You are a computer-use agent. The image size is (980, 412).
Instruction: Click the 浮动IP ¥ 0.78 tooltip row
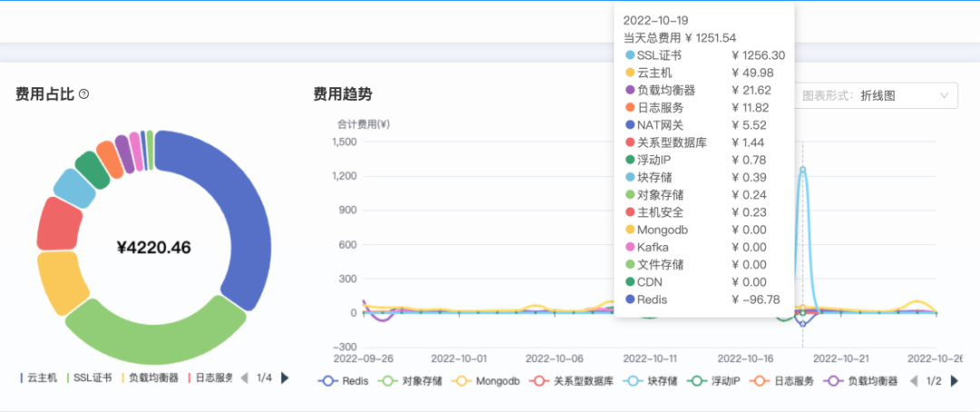[x=705, y=160]
